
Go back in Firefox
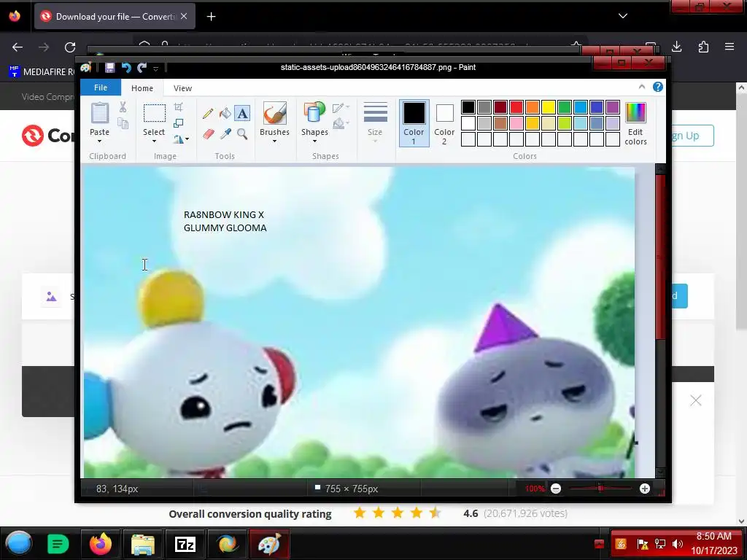(18, 47)
